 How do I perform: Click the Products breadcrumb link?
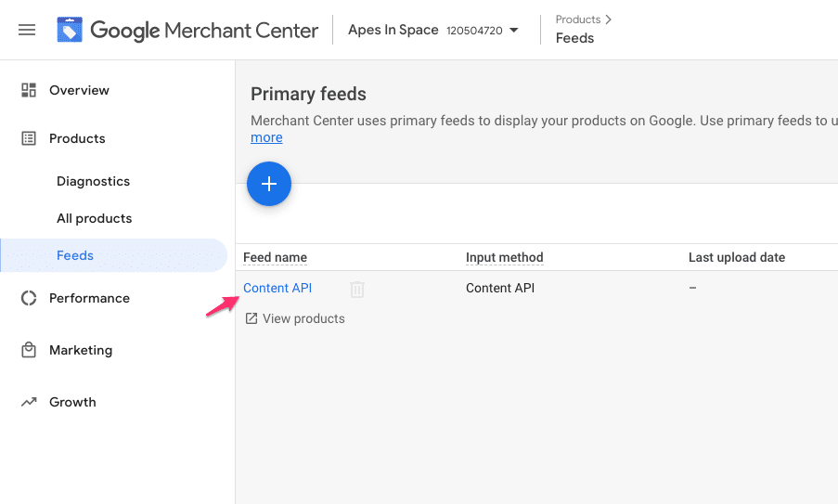tap(578, 19)
